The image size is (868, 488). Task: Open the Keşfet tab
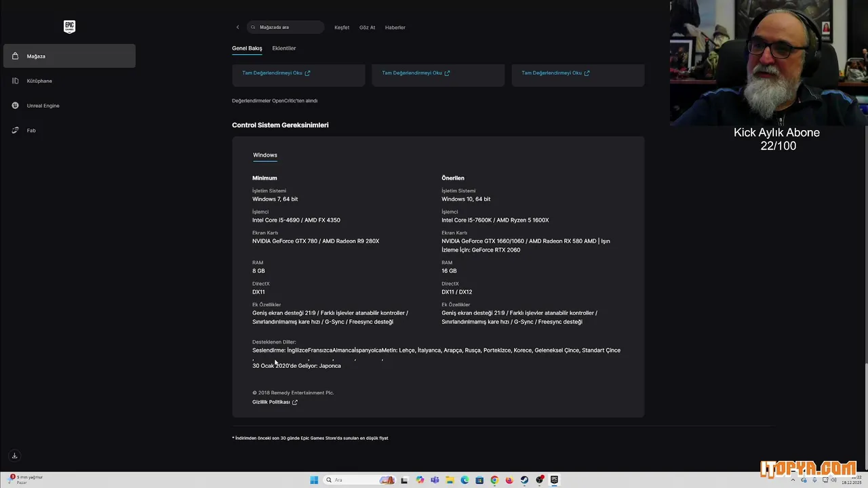pyautogui.click(x=342, y=27)
